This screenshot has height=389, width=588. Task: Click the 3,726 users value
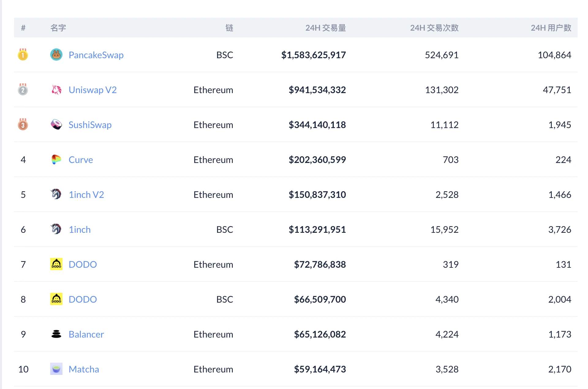click(x=560, y=230)
